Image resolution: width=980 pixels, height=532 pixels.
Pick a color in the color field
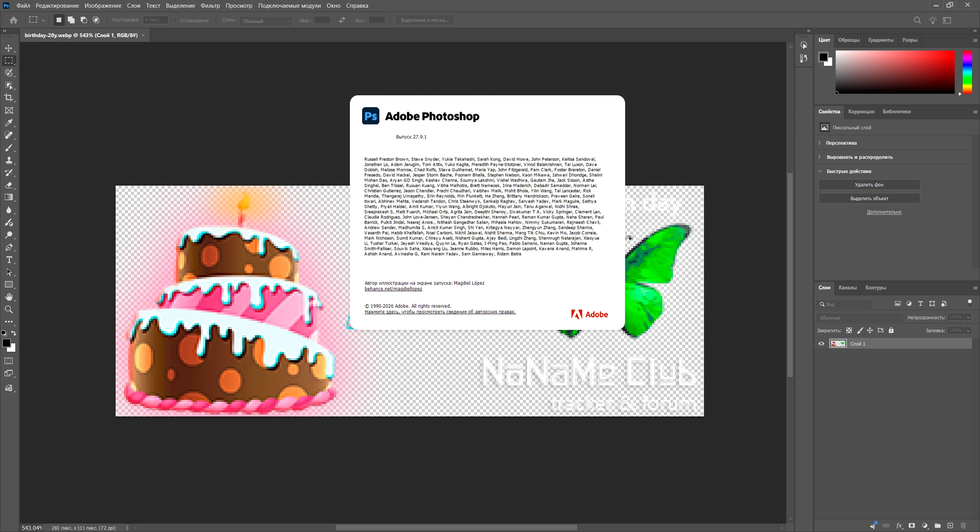pos(895,72)
